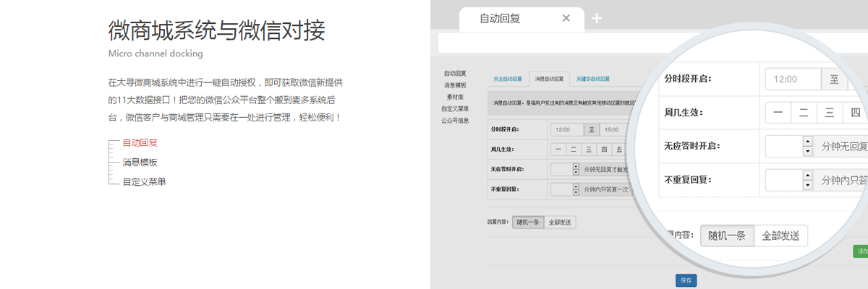Viewport: 868px width, 289px height.
Task: Click the red 自动回复 link under the heading
Action: tap(140, 143)
